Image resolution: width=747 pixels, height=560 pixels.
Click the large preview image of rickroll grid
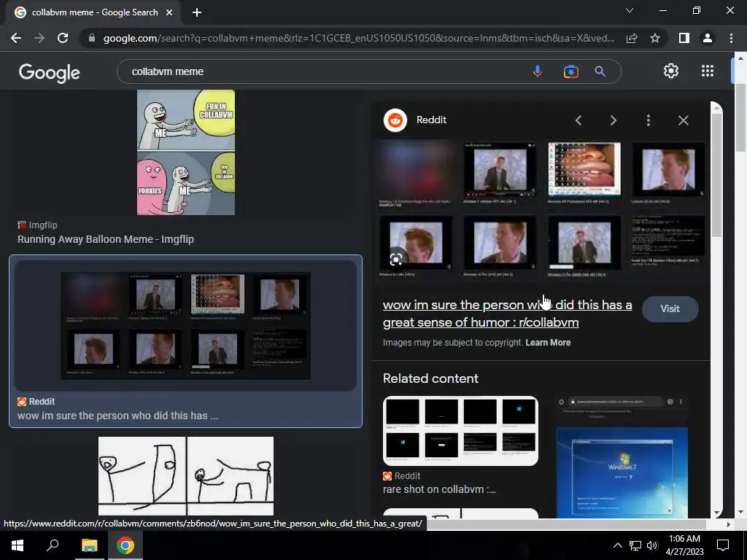[x=542, y=210]
